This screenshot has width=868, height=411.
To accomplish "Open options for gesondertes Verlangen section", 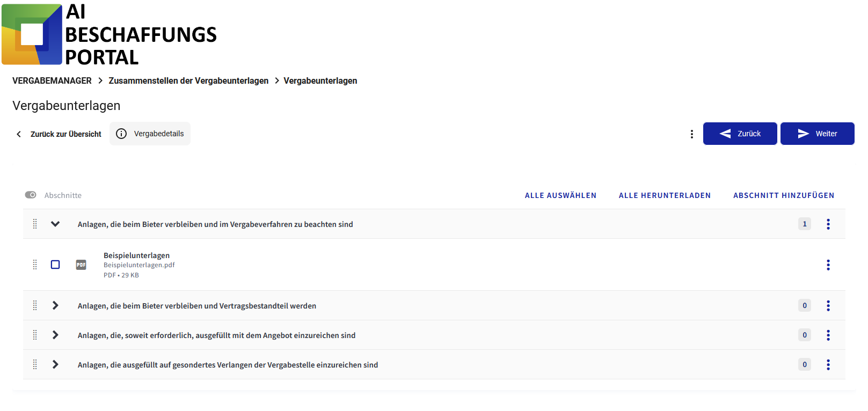I will [828, 365].
